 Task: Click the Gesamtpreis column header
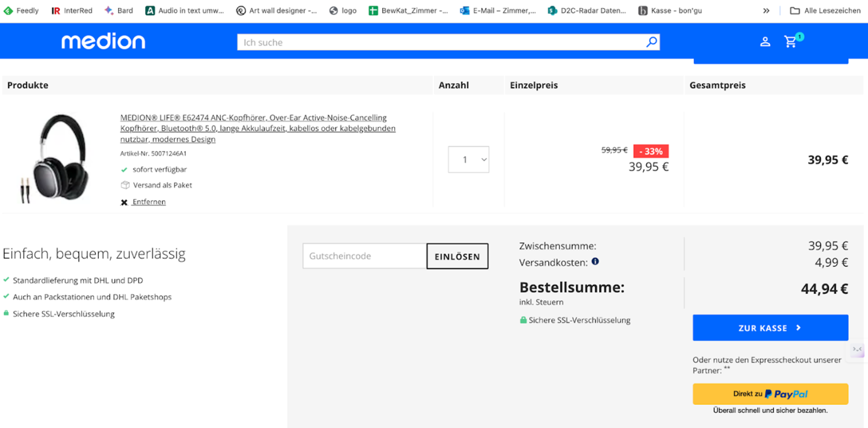tap(718, 85)
